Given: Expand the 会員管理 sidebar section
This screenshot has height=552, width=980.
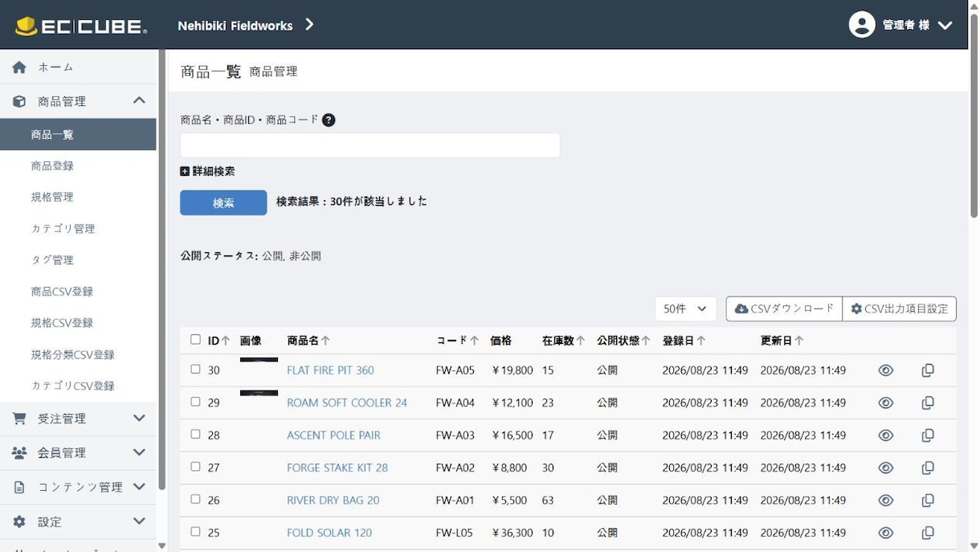Looking at the screenshot, I should point(139,452).
